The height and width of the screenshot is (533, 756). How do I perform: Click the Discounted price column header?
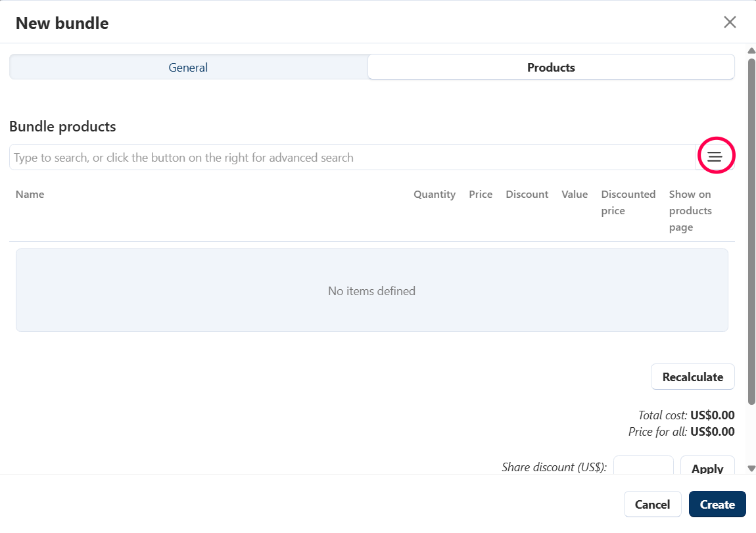(x=628, y=202)
